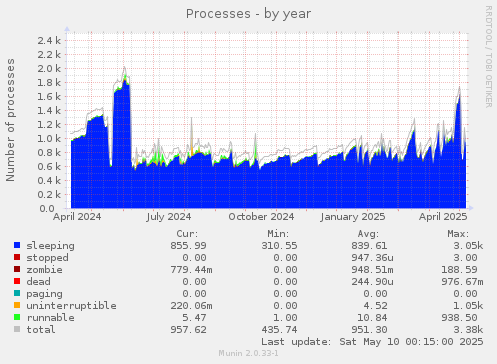Click the 'Number of processes' axis label

point(10,120)
